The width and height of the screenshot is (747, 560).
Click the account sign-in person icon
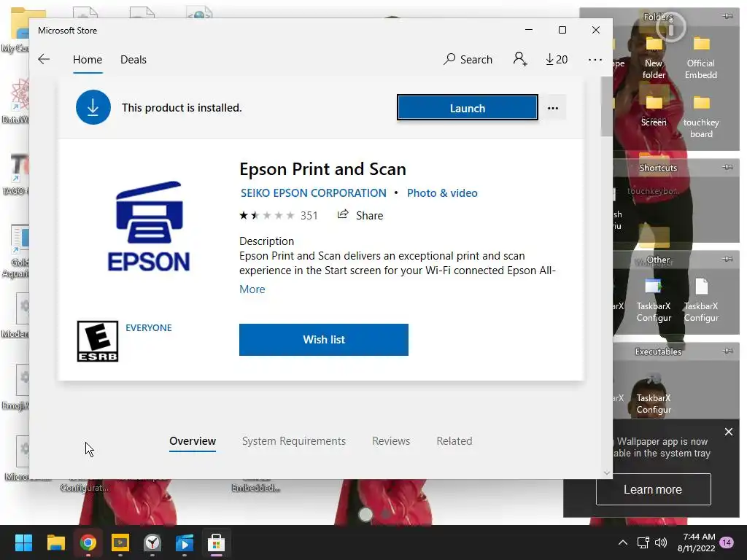(x=519, y=59)
